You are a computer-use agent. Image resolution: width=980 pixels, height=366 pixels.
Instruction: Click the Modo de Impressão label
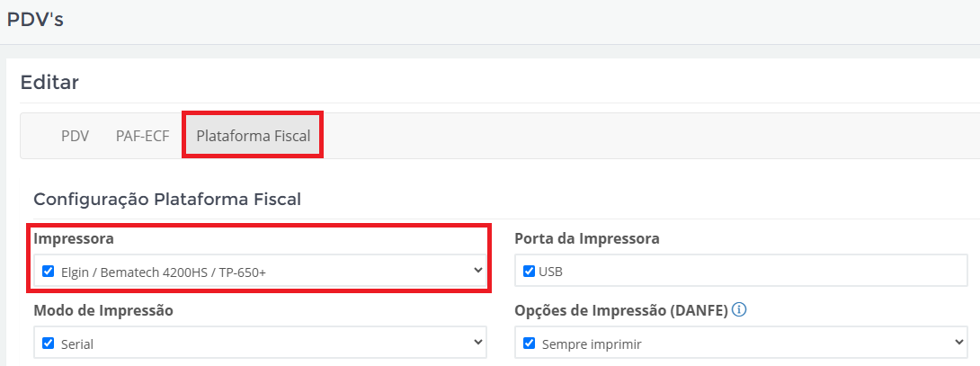pos(103,310)
